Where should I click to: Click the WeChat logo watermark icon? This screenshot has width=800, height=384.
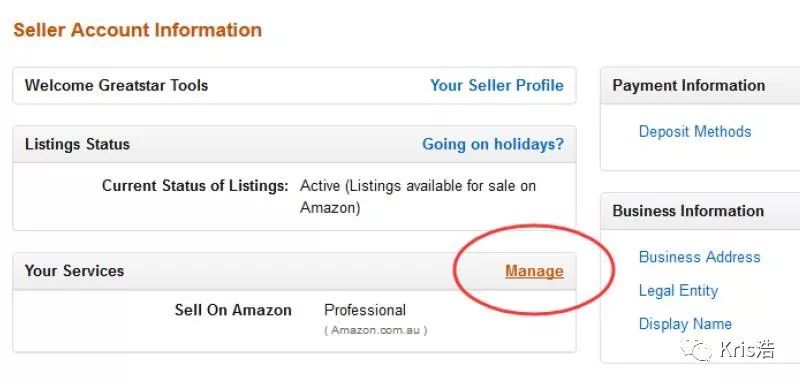coord(694,348)
